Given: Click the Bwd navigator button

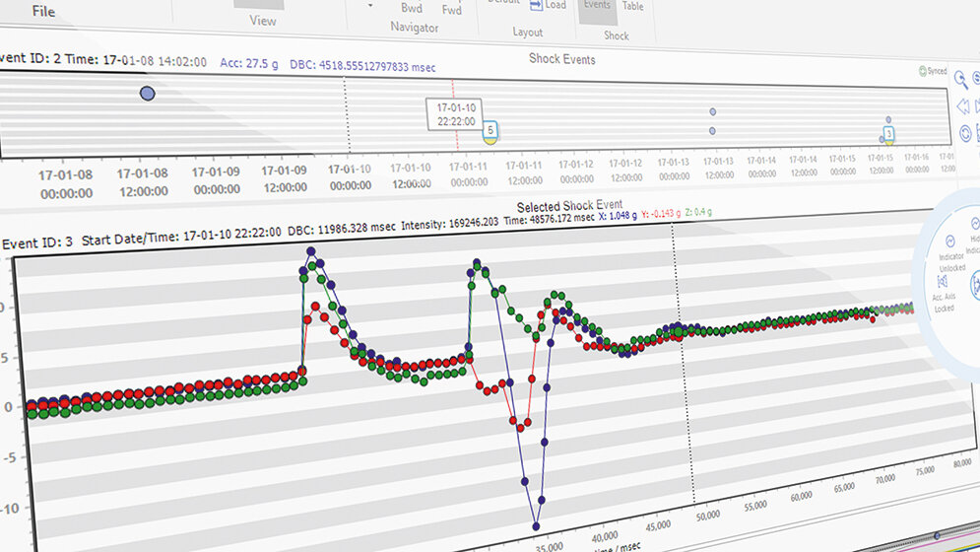Looking at the screenshot, I should 411,8.
